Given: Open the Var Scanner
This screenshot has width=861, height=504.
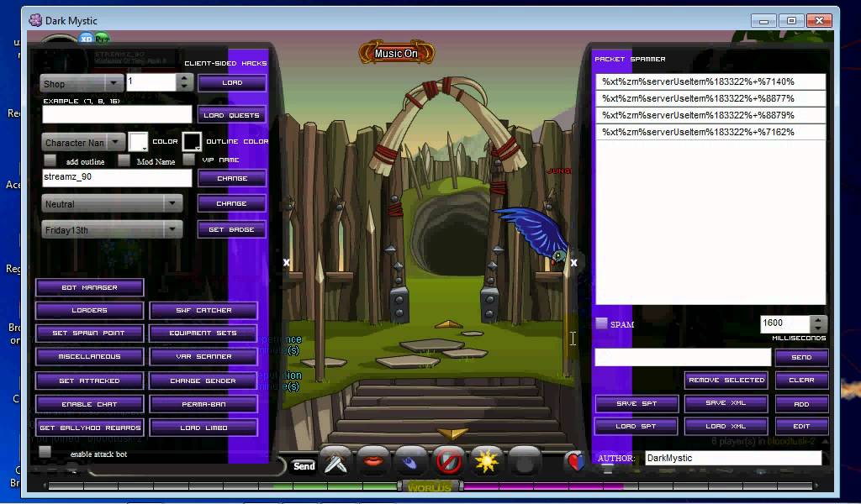Looking at the screenshot, I should [203, 356].
